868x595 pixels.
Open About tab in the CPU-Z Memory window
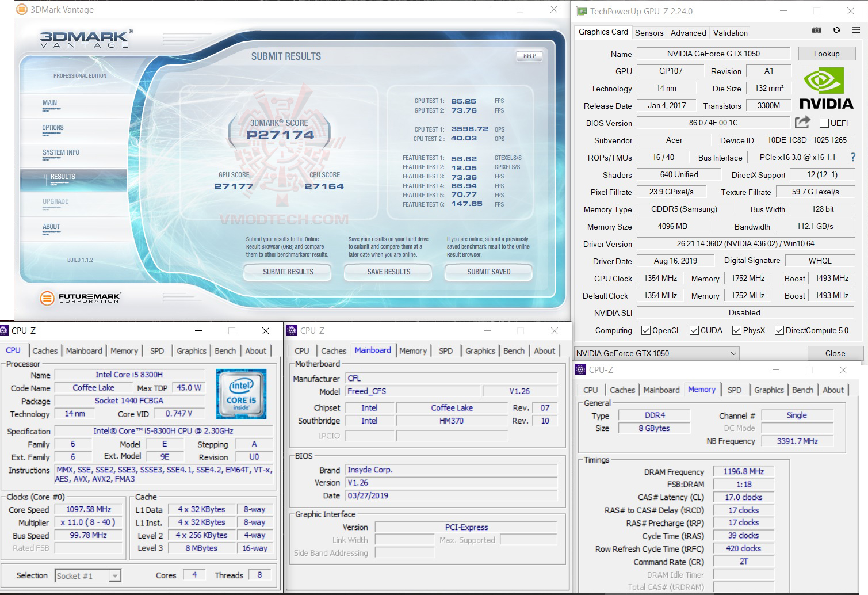[x=833, y=390]
